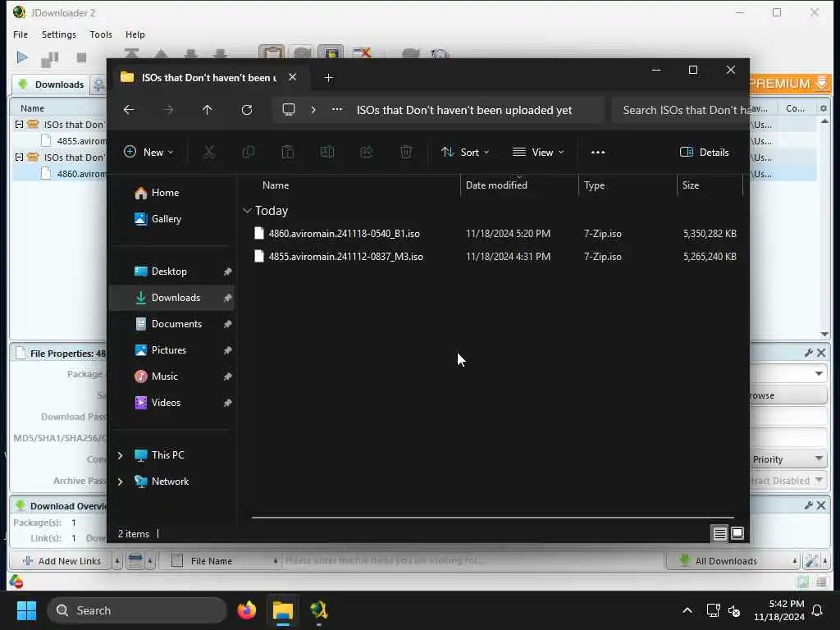Open JDownloader Settings menu
This screenshot has width=840, height=630.
59,34
